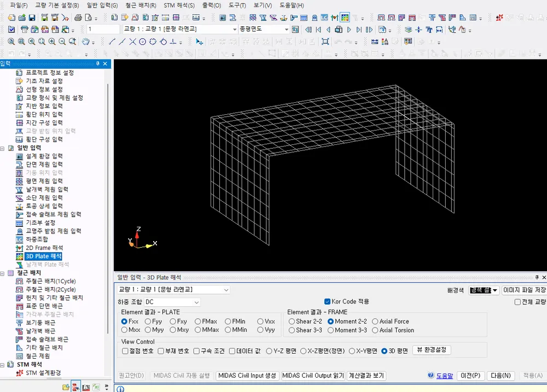Click the Open file icon

click(22, 17)
